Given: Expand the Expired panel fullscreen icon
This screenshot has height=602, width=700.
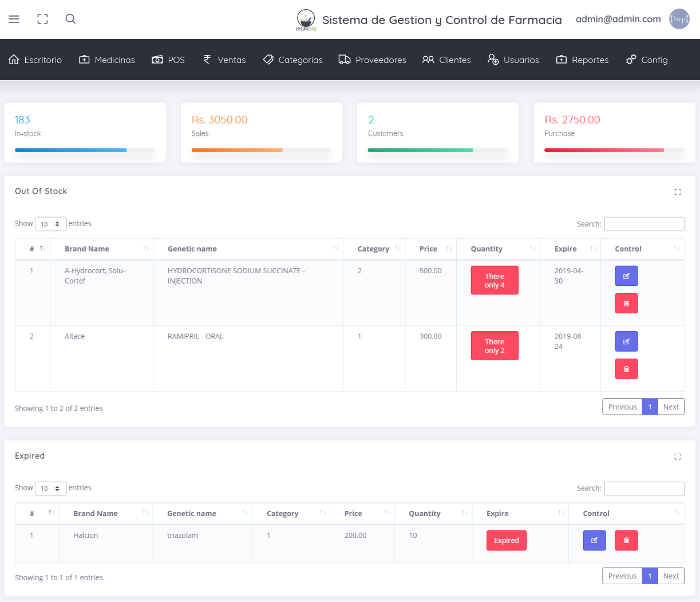Looking at the screenshot, I should pos(678,457).
